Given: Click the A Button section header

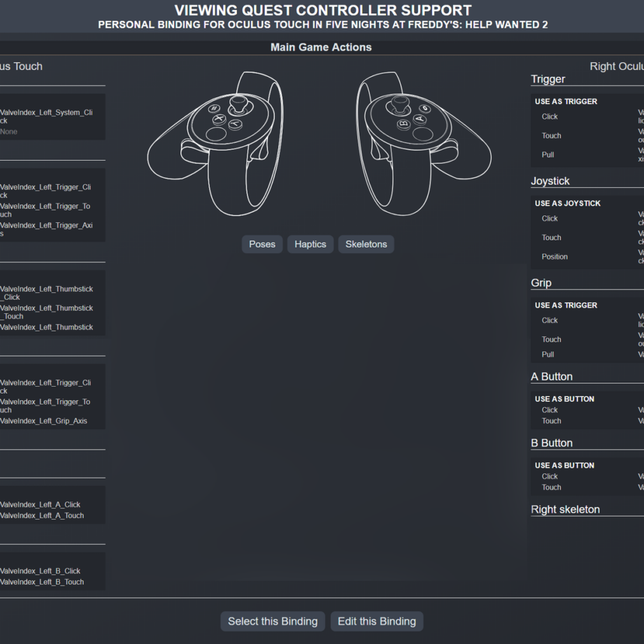Looking at the screenshot, I should tap(552, 377).
